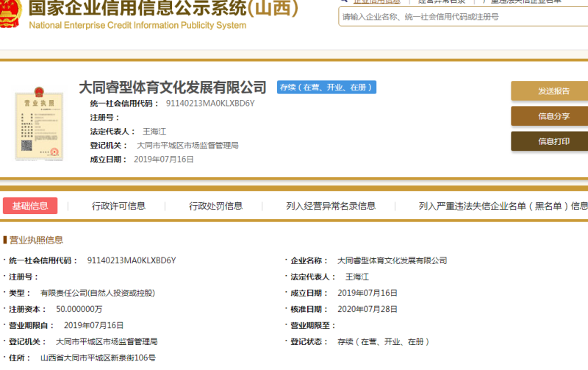The height and width of the screenshot is (370, 588).
Task: Click the 信息打印 button
Action: pyautogui.click(x=550, y=141)
